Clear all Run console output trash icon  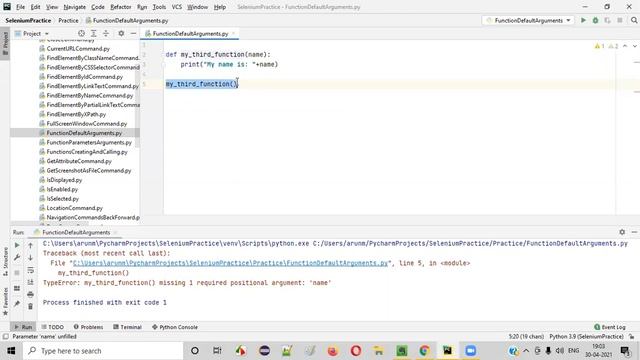pos(30,306)
